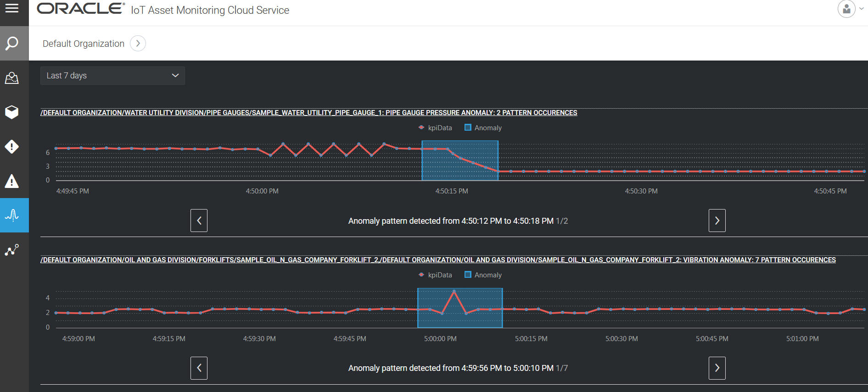Click the vibration spike peak data point
868x392 pixels.
pyautogui.click(x=454, y=291)
